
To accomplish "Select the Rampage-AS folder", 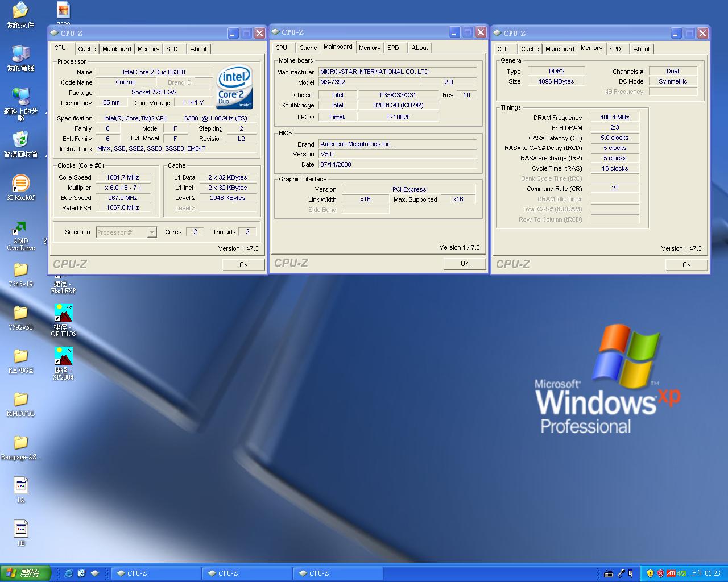I will click(x=20, y=447).
